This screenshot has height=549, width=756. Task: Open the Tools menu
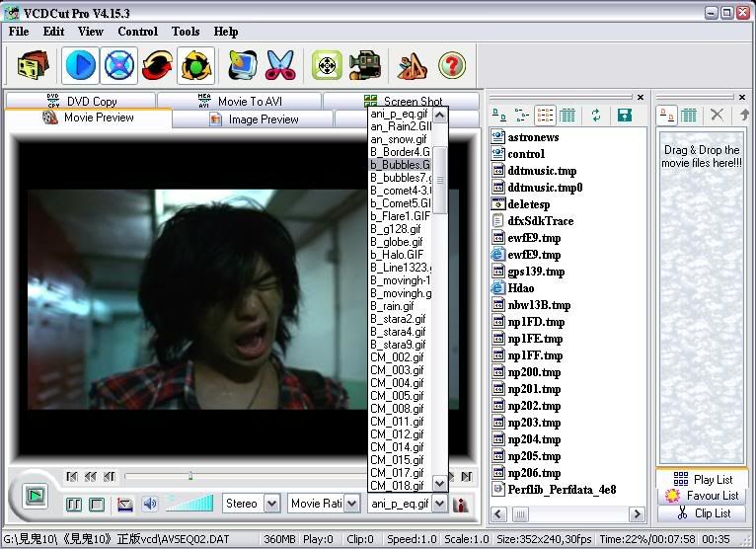point(186,32)
